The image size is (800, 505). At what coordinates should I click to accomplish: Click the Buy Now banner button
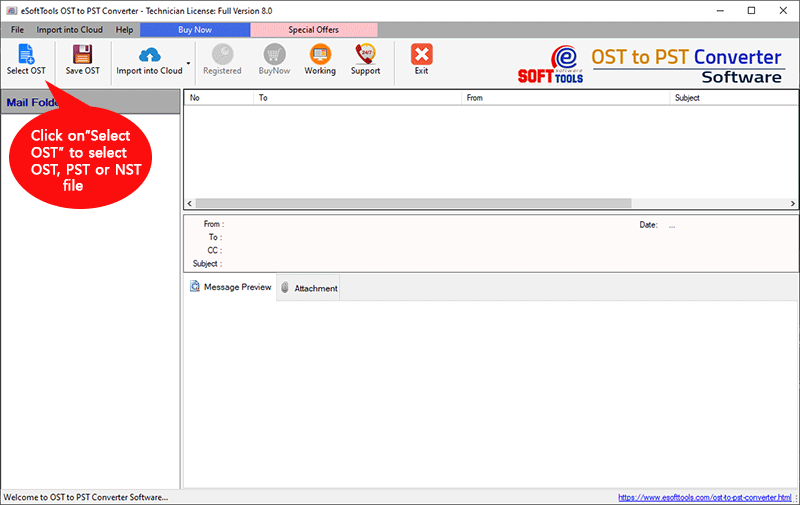point(195,30)
